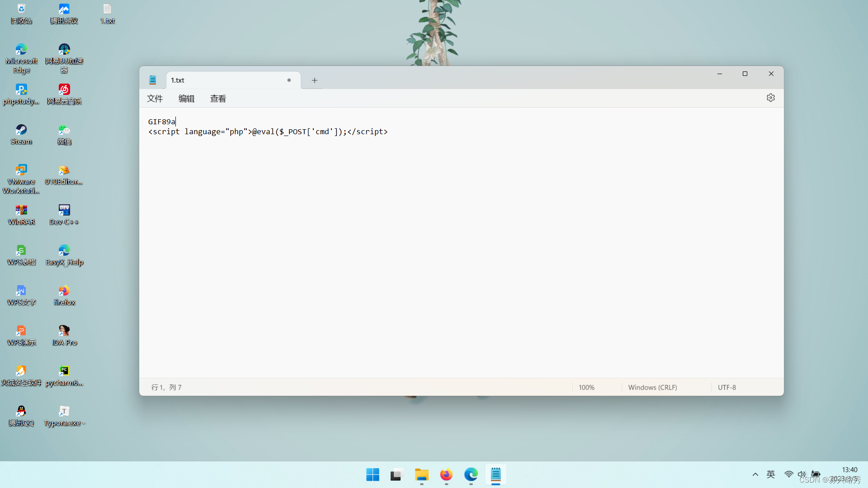Select the WinRAR desktop icon
Viewport: 868px width, 488px height.
[x=21, y=214]
